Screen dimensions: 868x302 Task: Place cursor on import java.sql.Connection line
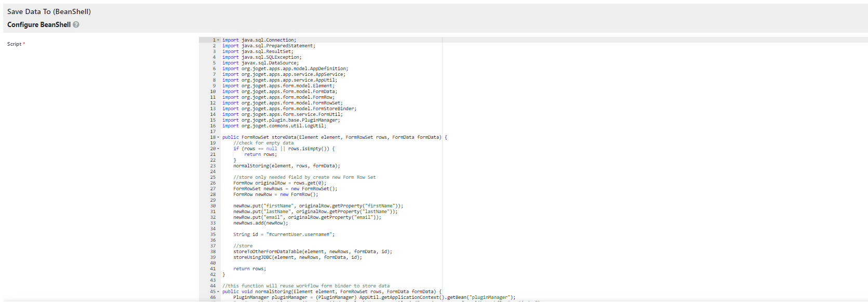click(260, 40)
